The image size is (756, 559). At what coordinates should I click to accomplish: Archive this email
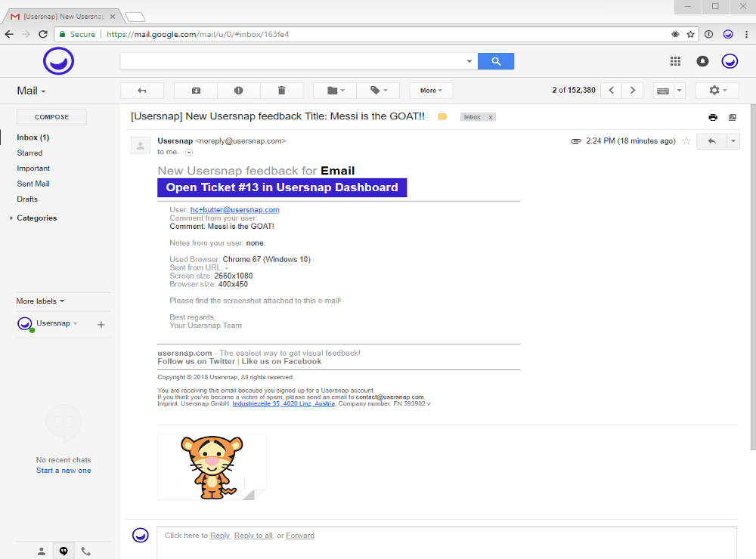point(196,91)
